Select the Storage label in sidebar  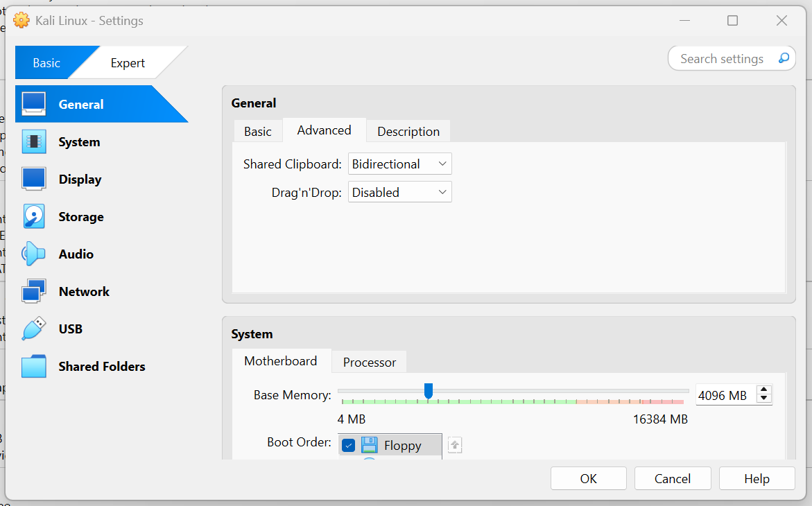[81, 216]
